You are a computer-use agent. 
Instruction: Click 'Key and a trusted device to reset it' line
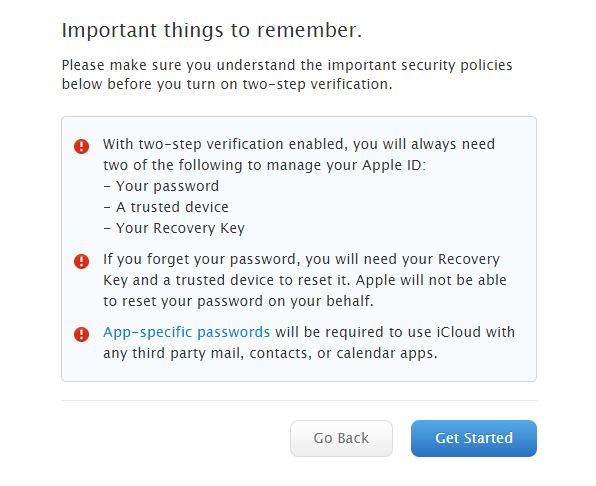[x=305, y=280]
